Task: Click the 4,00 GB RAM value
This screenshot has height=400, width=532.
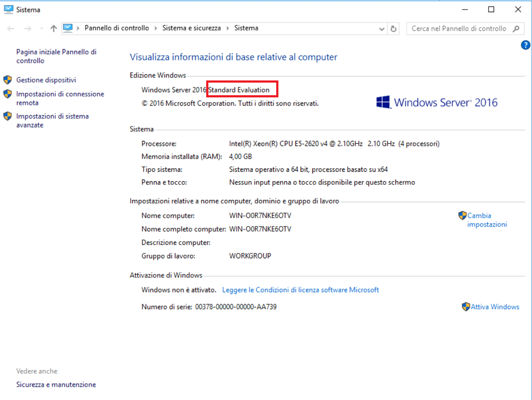Action: [241, 156]
